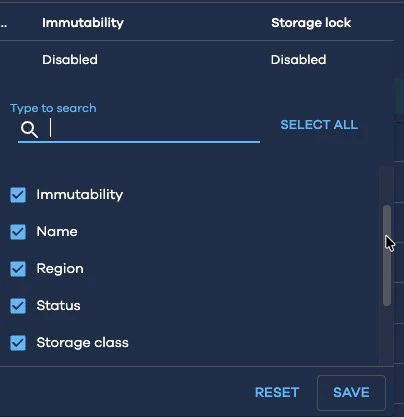Click SELECT ALL columns link
This screenshot has height=417, width=404.
[319, 125]
